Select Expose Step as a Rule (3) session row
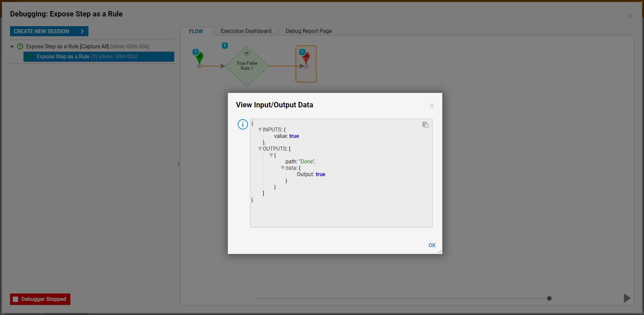The height and width of the screenshot is (315, 644). tap(99, 57)
